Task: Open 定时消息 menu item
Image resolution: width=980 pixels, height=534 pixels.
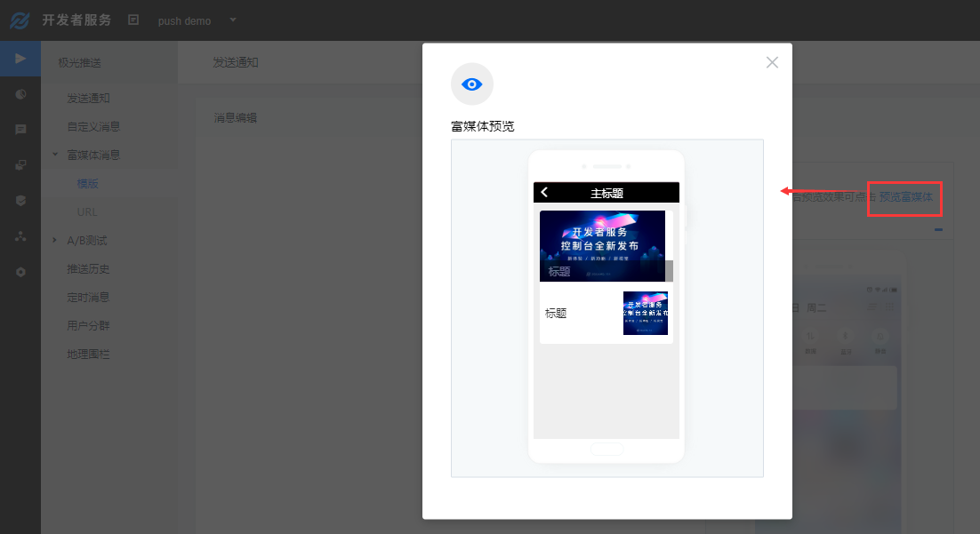Action: click(88, 298)
